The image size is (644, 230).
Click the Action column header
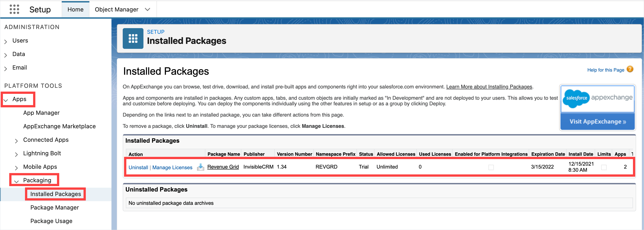[136, 154]
